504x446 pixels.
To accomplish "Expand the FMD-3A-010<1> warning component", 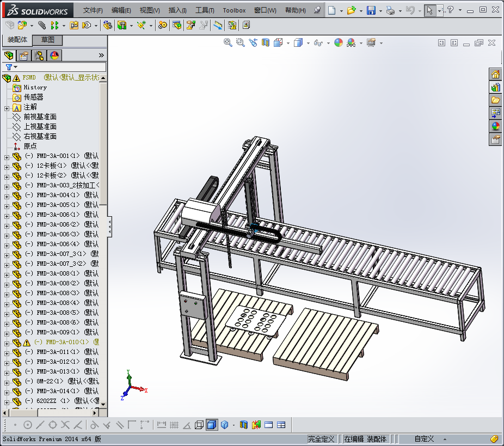I will [7, 344].
